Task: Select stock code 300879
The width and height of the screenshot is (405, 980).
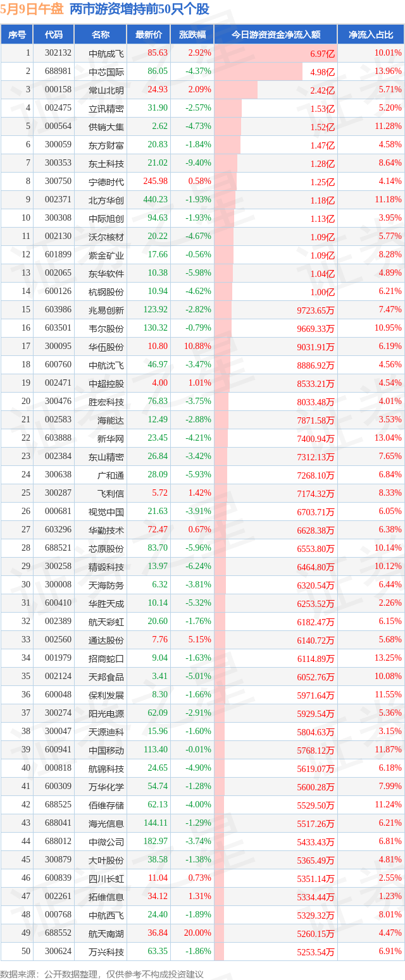Action: tap(58, 860)
